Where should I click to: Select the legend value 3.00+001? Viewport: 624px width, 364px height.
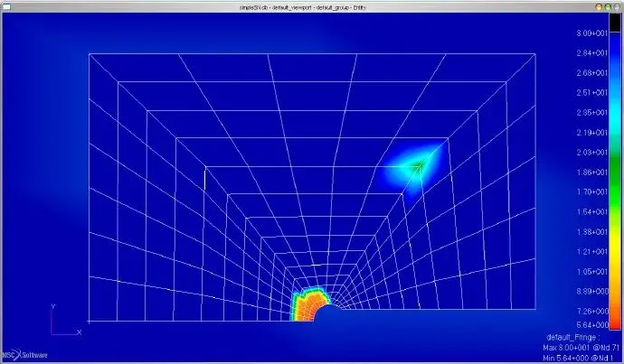591,33
